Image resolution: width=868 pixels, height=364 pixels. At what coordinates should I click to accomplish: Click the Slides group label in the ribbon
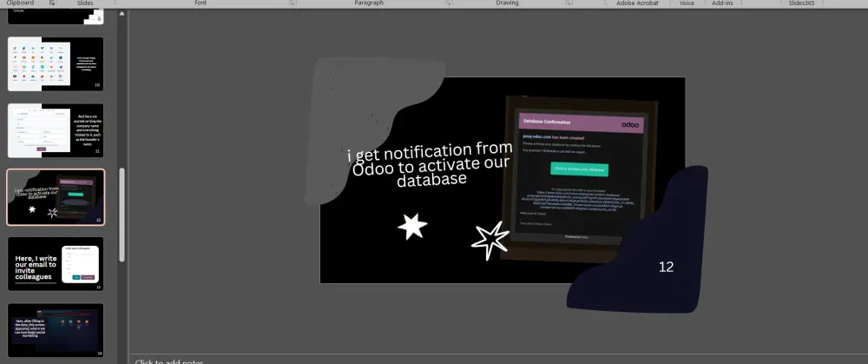coord(85,3)
